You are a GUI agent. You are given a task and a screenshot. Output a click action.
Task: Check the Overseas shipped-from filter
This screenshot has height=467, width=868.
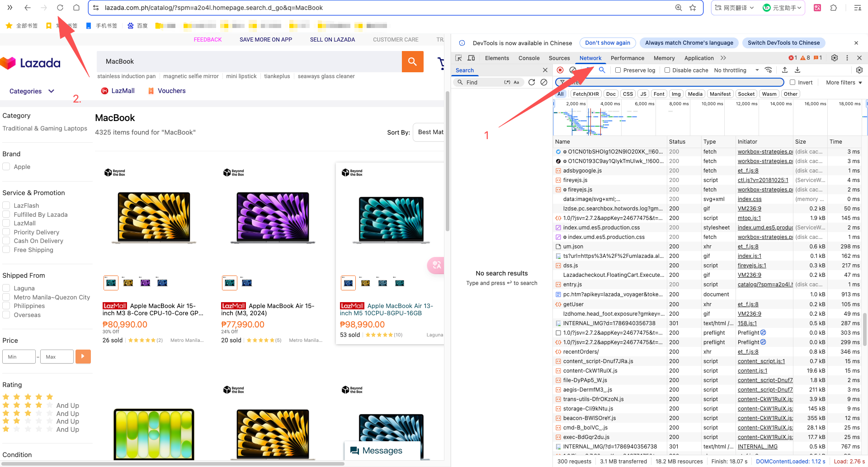6,315
